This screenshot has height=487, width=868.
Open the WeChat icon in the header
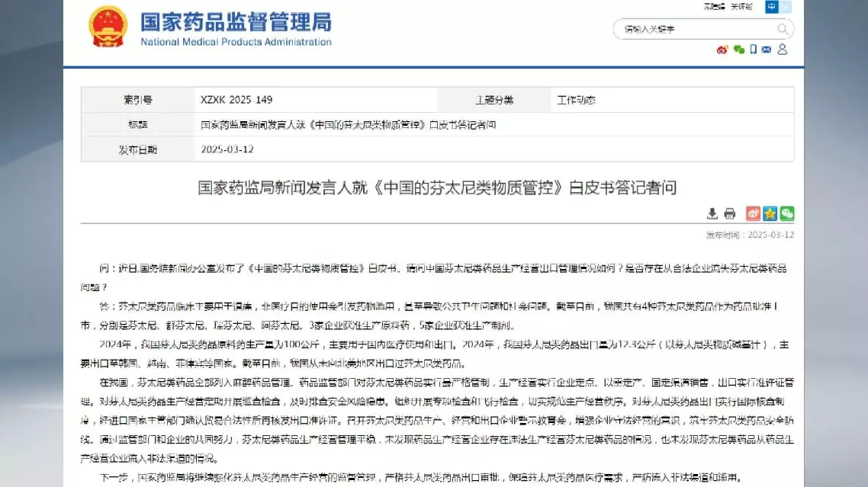(738, 50)
